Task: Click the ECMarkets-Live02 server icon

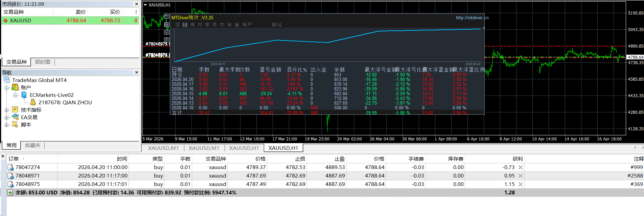Action: (x=24, y=95)
